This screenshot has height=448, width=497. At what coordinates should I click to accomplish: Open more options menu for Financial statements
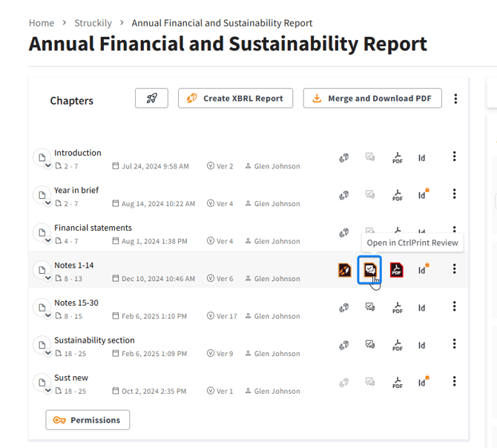click(455, 232)
